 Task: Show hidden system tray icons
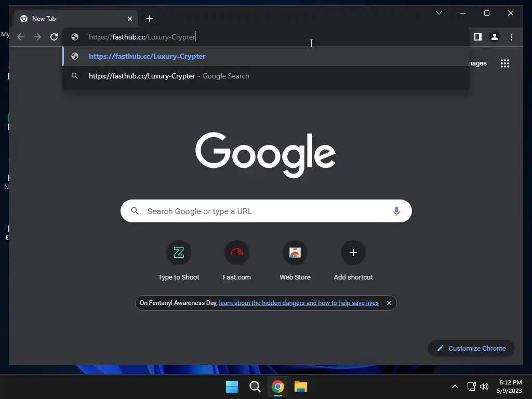pos(455,387)
